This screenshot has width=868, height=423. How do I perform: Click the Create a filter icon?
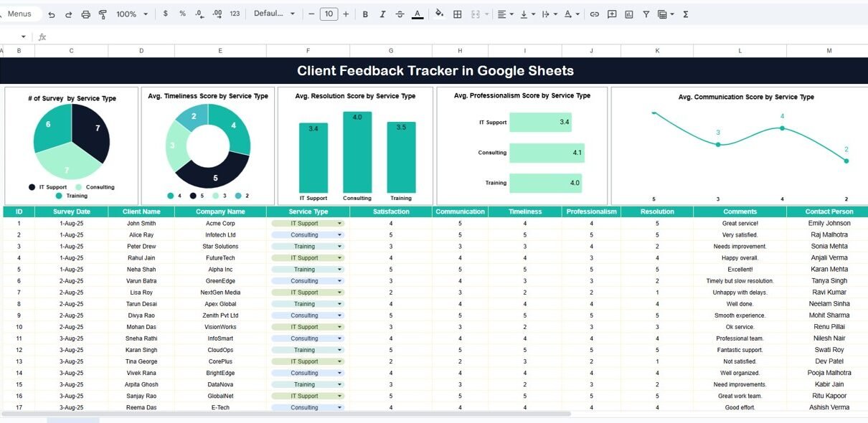[646, 14]
